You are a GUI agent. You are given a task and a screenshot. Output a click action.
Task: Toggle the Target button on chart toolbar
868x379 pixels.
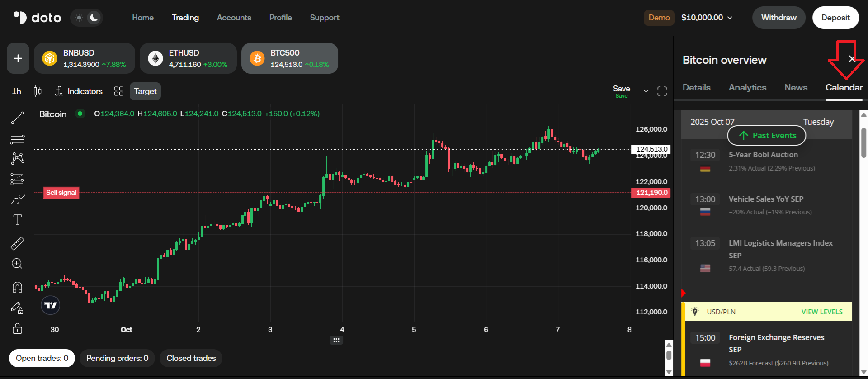point(145,91)
